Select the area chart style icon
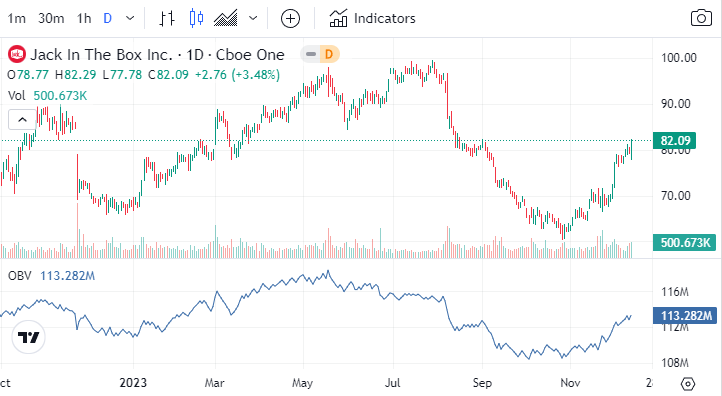The height and width of the screenshot is (396, 722). pyautogui.click(x=226, y=18)
